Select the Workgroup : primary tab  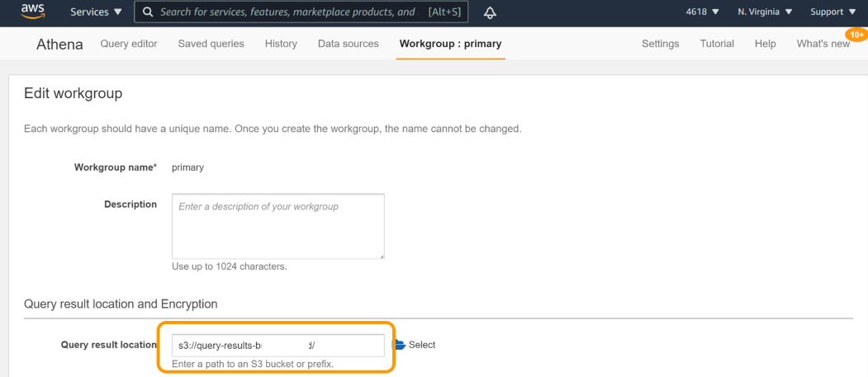click(451, 44)
